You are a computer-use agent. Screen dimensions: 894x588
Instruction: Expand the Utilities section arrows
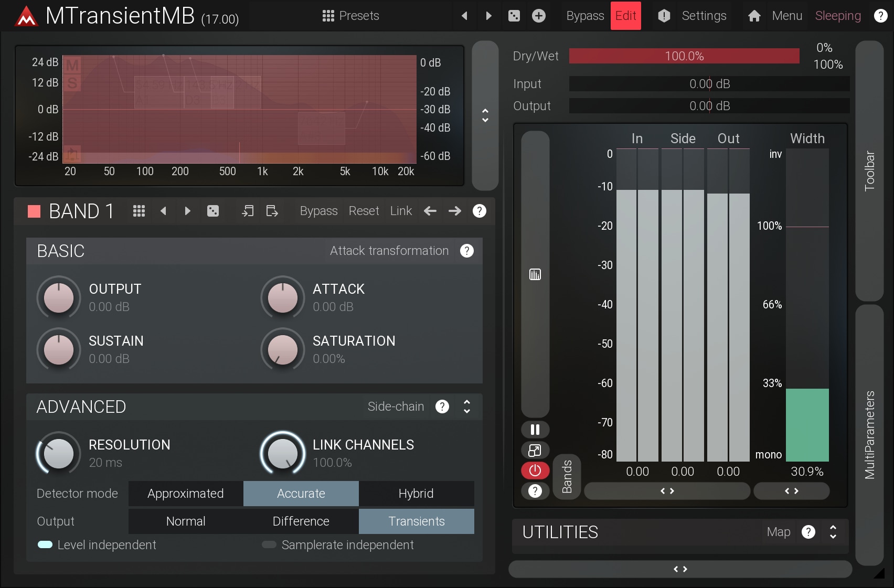pos(833,532)
